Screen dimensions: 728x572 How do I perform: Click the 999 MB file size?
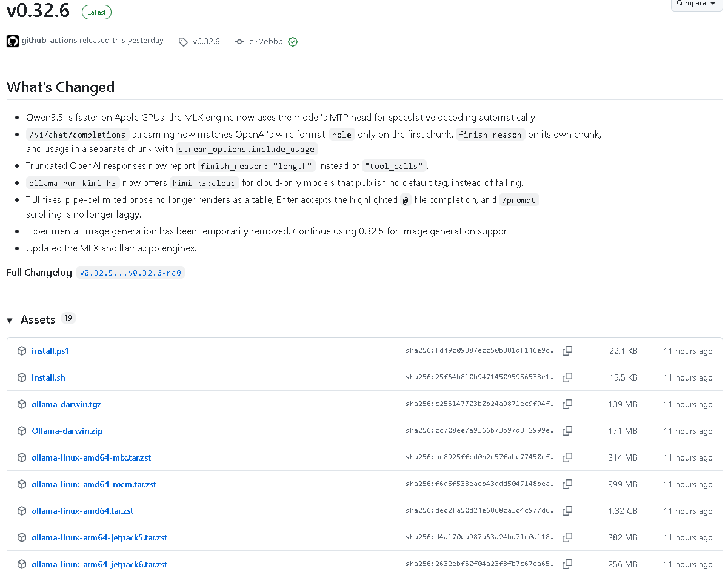tap(623, 484)
